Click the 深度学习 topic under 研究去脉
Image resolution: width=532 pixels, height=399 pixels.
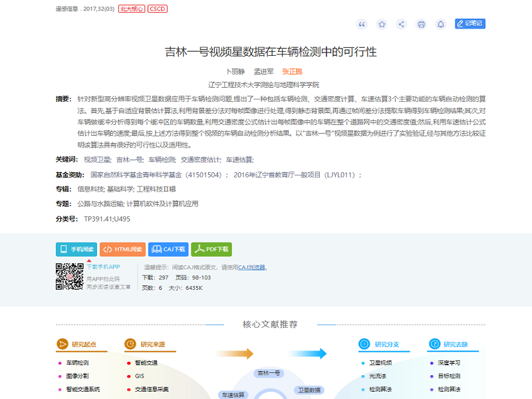tap(448, 363)
